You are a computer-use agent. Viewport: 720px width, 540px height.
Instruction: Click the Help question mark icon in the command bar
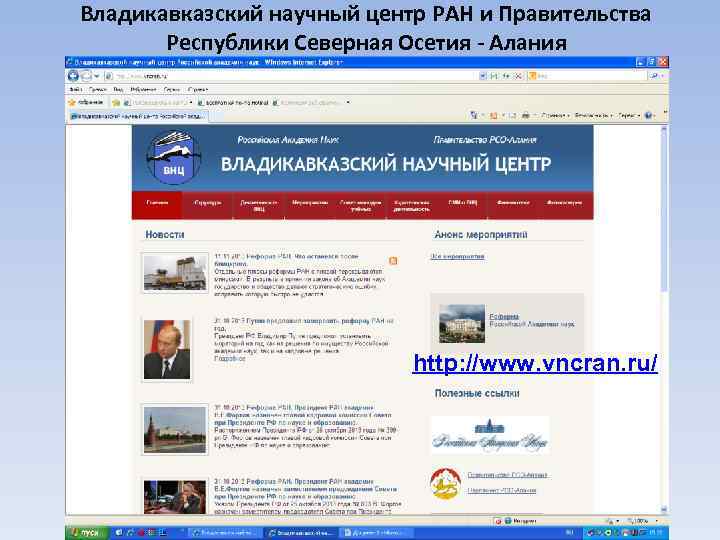coord(648,115)
